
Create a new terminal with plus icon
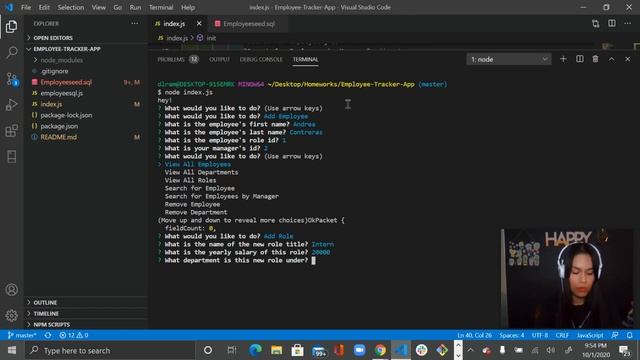point(563,59)
